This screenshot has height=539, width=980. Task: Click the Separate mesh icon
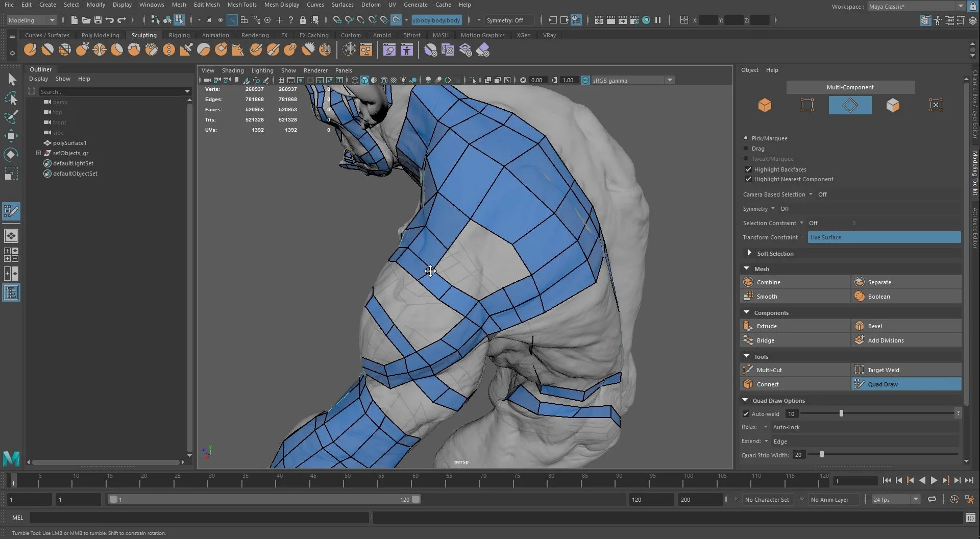860,282
